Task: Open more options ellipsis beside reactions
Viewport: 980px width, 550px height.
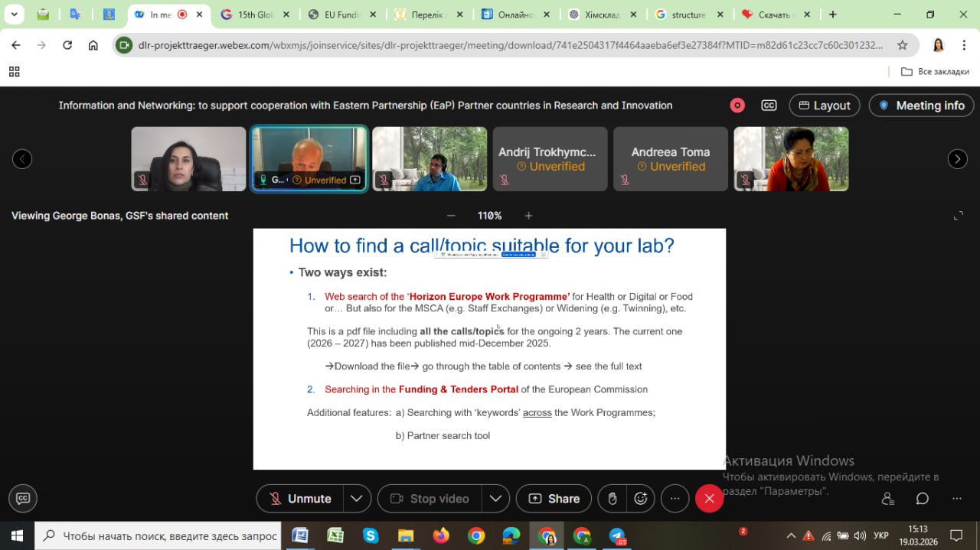Action: (675, 499)
